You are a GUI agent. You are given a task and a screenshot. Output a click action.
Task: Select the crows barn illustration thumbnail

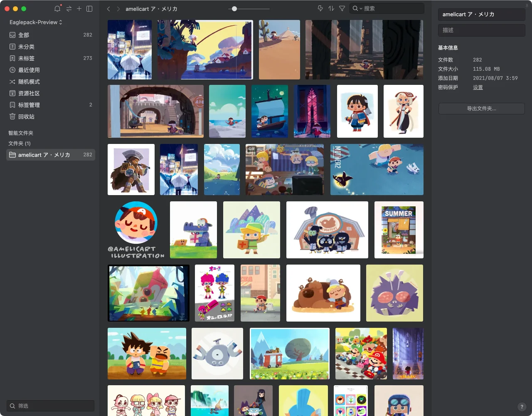pyautogui.click(x=327, y=230)
